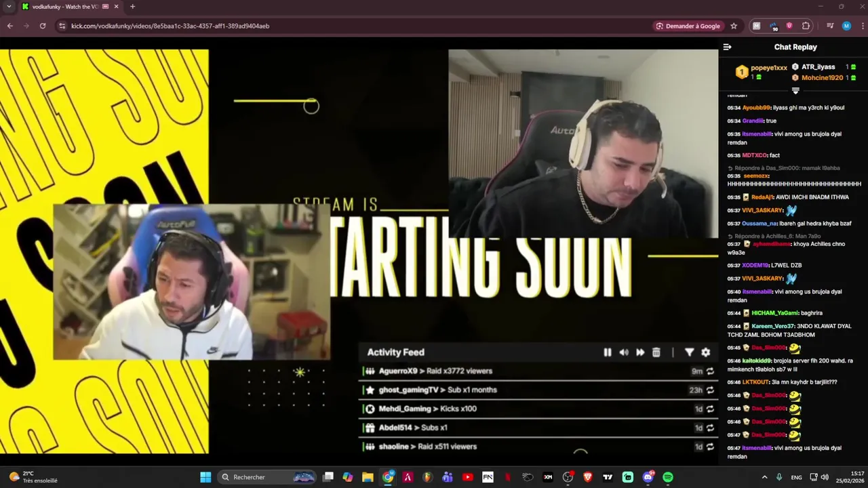
Task: Select ghost_gamingTV sub x1 months row
Action: [x=538, y=390]
